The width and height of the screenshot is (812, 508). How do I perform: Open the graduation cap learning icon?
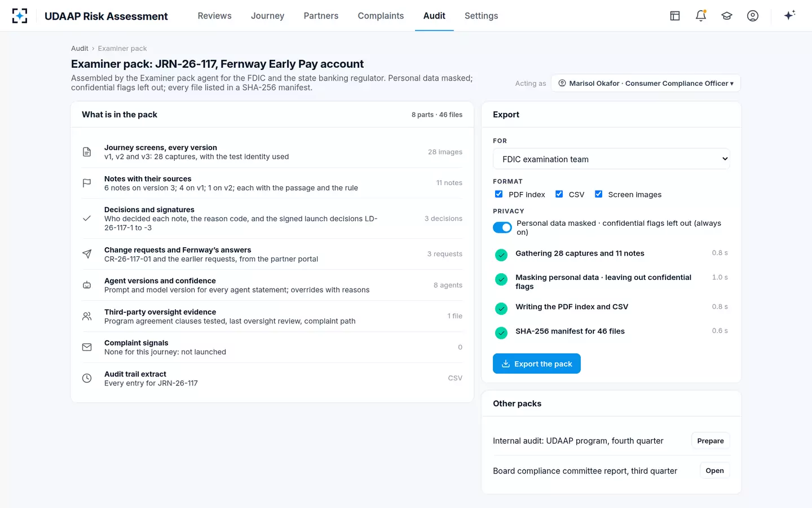(727, 16)
